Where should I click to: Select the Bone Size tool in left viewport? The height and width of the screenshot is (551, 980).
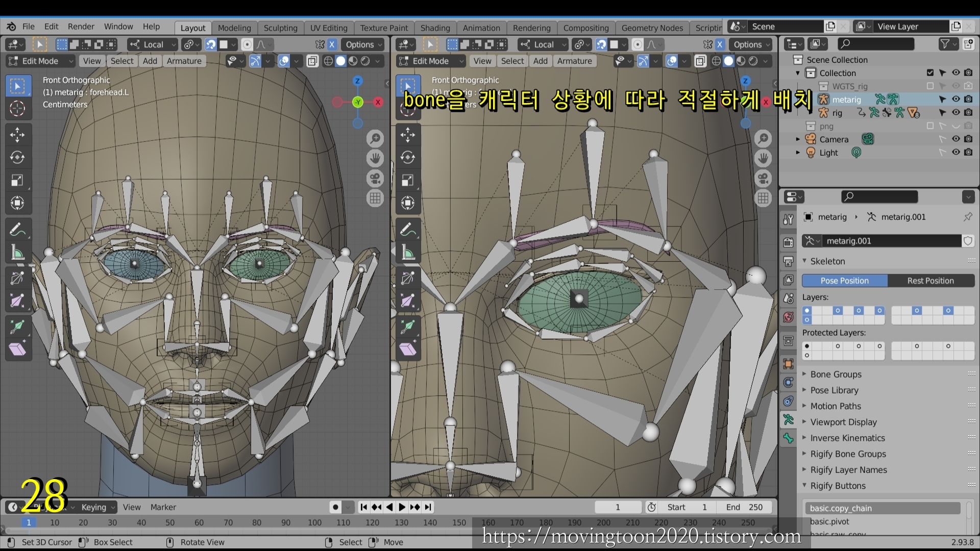[17, 301]
